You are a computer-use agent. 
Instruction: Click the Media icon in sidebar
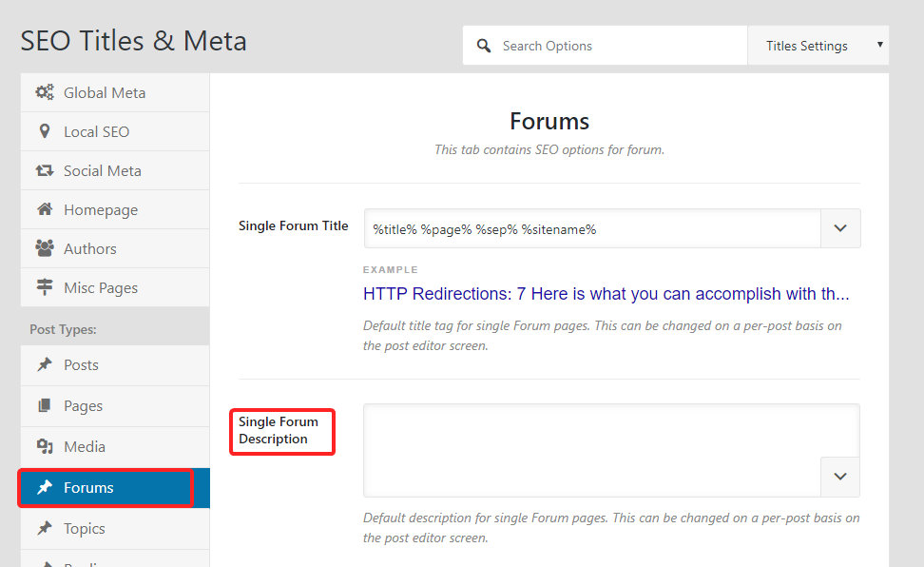(x=45, y=446)
